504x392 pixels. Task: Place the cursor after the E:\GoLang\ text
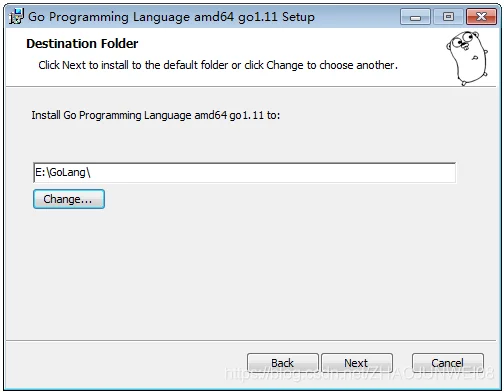point(91,173)
